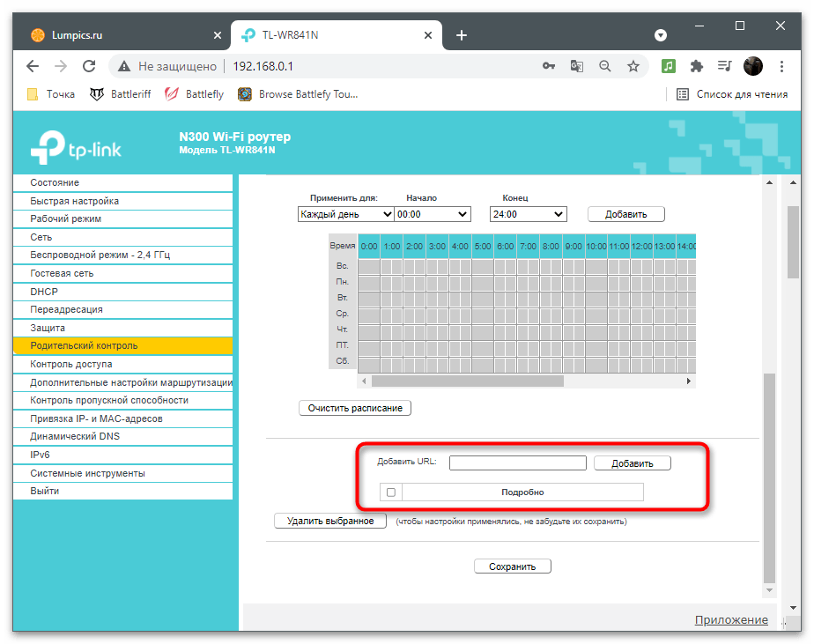The image size is (814, 644).
Task: Click the tp-link logo
Action: [76, 147]
